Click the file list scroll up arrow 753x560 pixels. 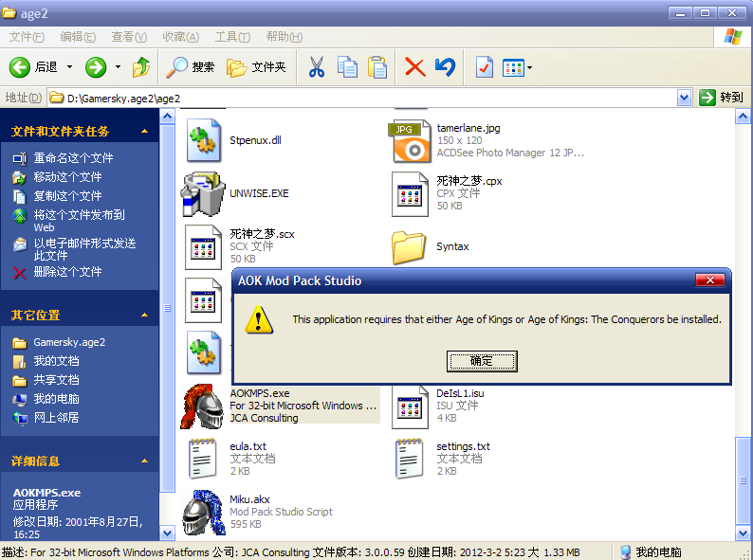tap(743, 117)
